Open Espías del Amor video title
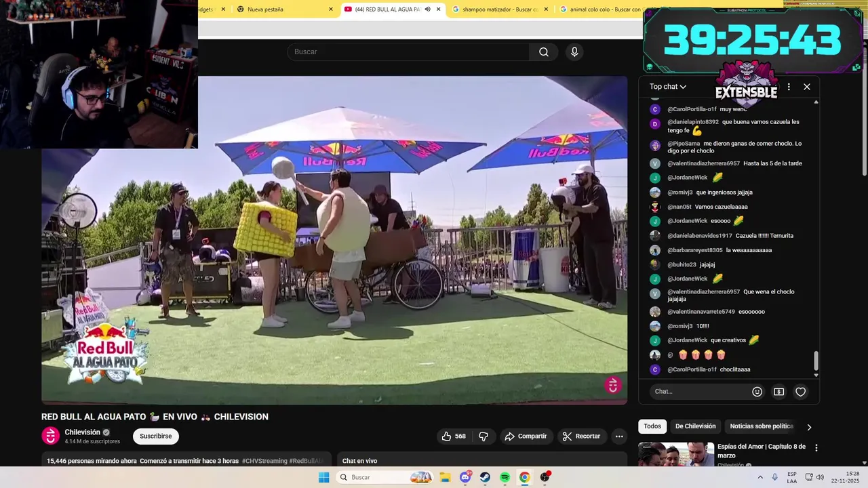The height and width of the screenshot is (488, 868). (762, 451)
